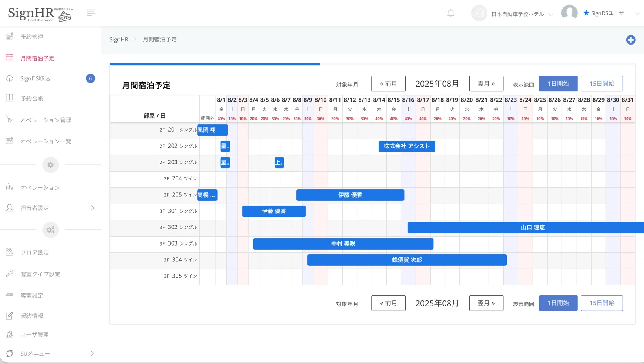The width and height of the screenshot is (644, 363).
Task: Click the ユーザ管理 user icon
Action: pyautogui.click(x=9, y=334)
